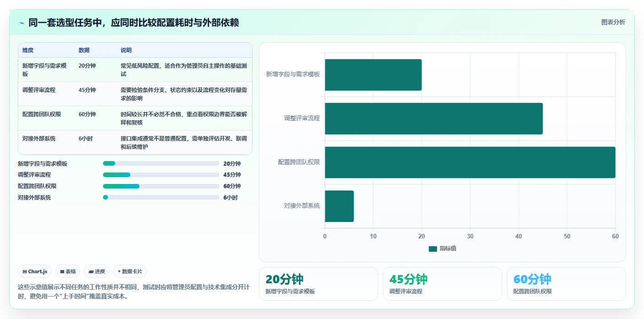Screen dimensions: 644x319
Task: Select the 进度 tag
Action: point(97,271)
